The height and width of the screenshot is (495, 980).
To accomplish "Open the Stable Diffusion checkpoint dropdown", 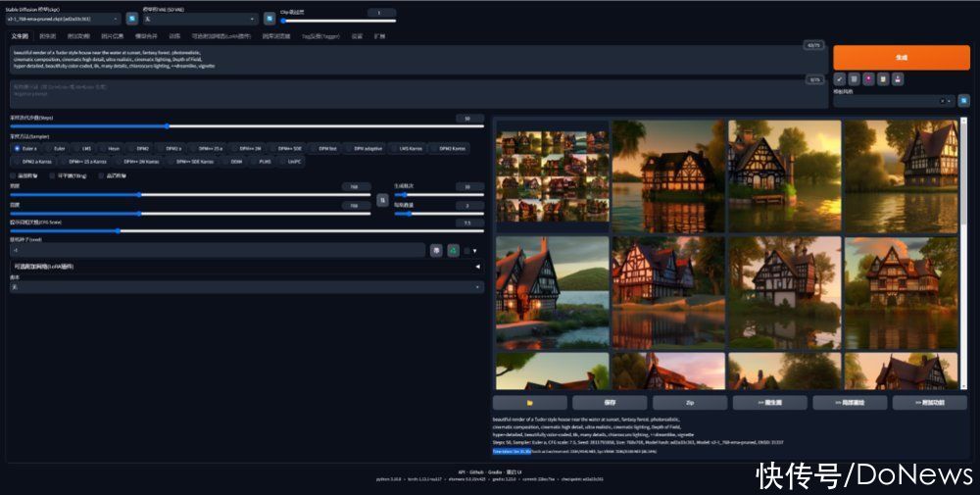I will (63, 20).
